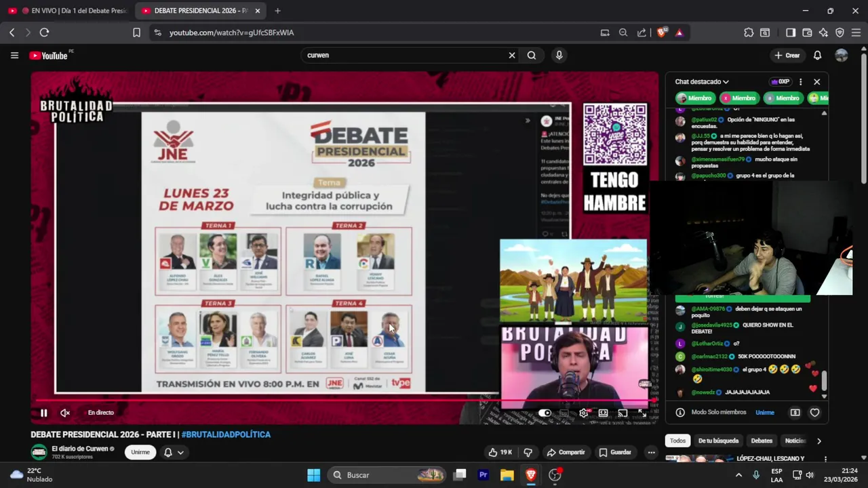Open YouTube notifications bell

click(818, 56)
